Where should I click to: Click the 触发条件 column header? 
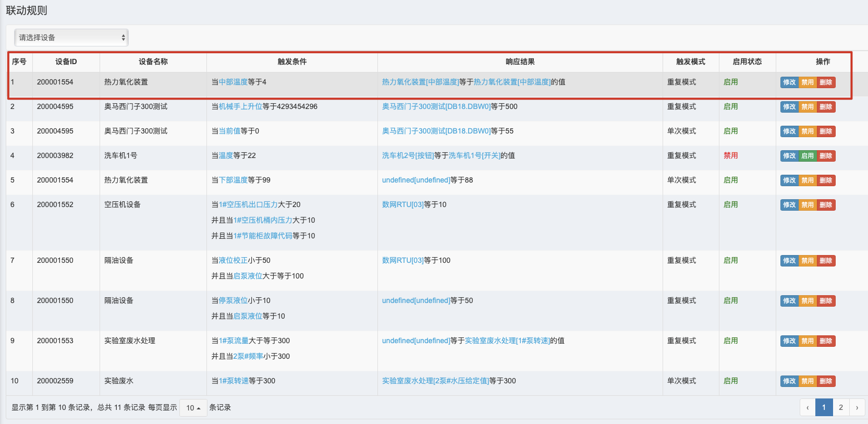292,62
